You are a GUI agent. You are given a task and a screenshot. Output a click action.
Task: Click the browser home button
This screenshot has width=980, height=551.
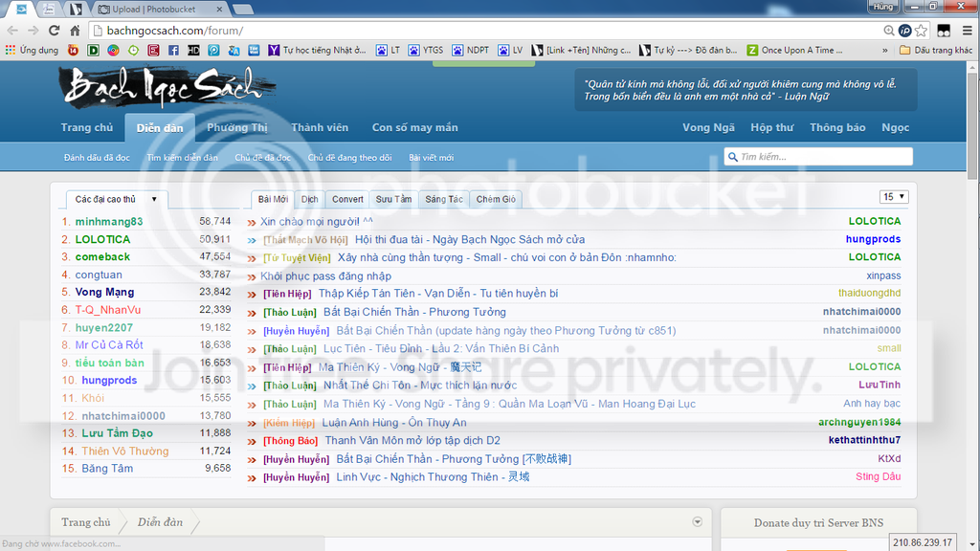coord(76,31)
